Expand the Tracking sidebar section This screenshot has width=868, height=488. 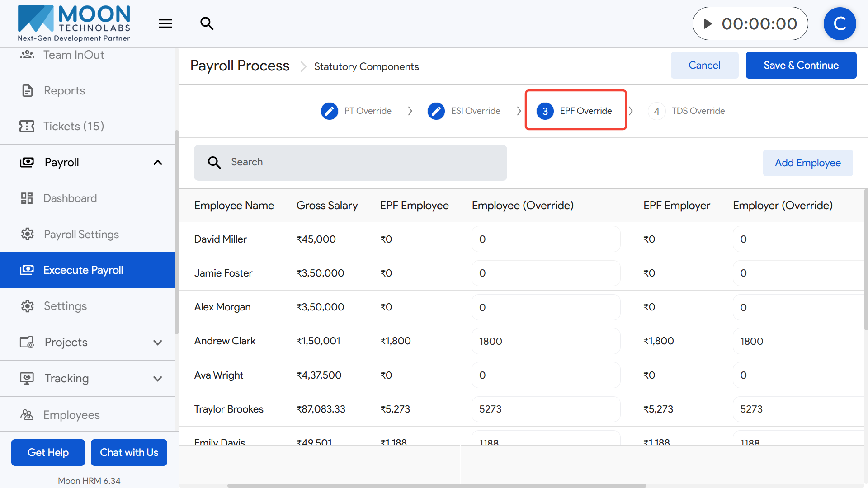click(x=157, y=379)
